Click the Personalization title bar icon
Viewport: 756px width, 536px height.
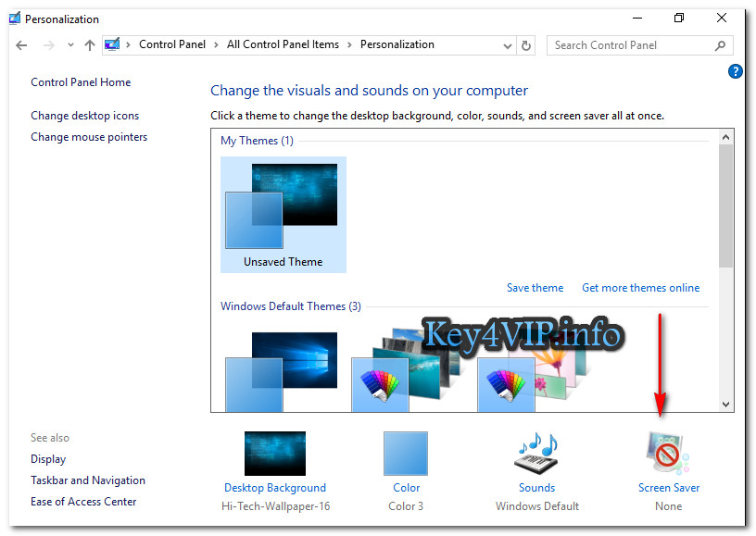click(x=15, y=19)
